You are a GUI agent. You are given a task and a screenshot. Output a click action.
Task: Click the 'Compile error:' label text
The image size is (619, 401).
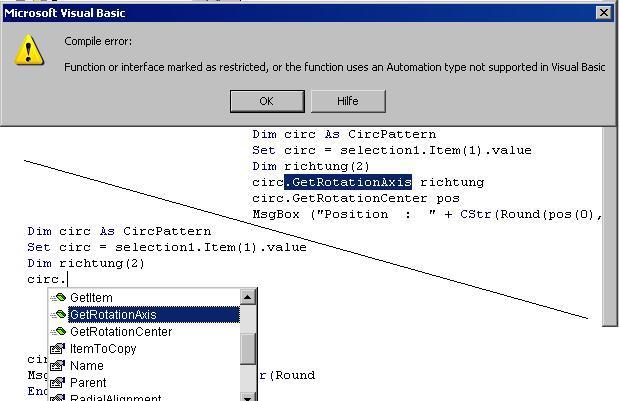coord(98,41)
